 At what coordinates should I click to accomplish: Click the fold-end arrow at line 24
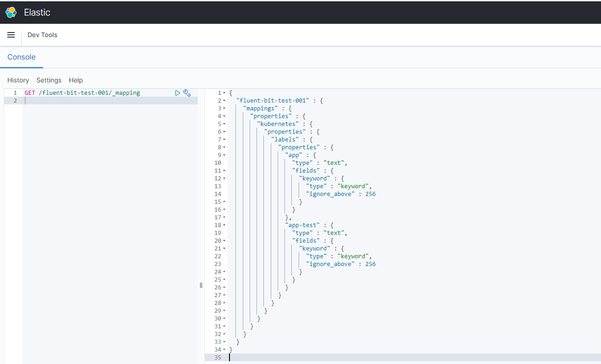pos(224,272)
